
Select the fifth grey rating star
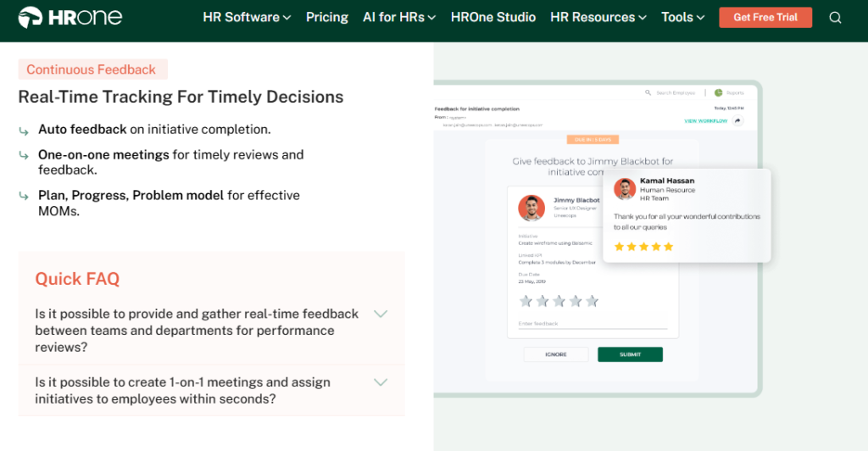(x=593, y=301)
